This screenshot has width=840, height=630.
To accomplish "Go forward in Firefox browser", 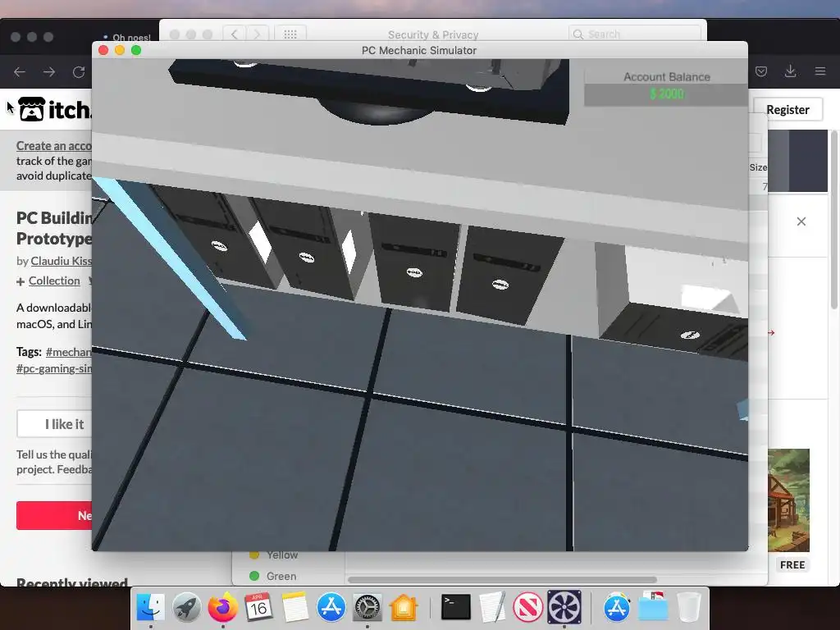I will pyautogui.click(x=49, y=72).
